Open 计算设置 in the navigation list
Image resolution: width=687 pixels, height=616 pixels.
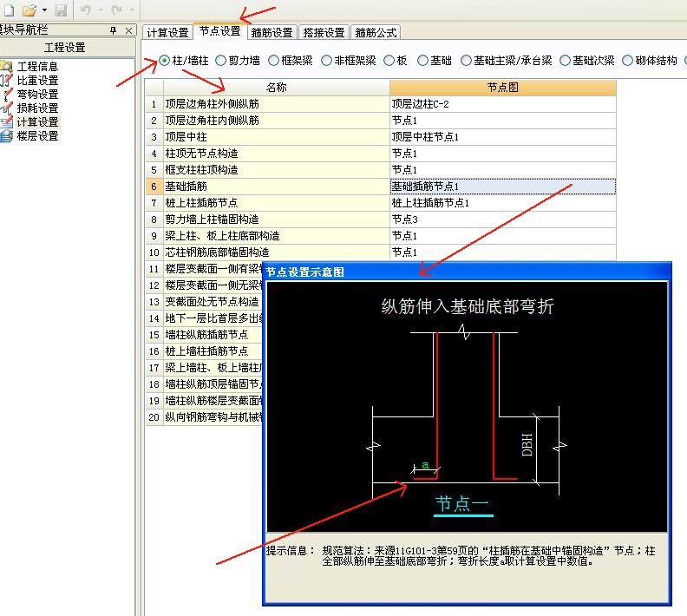37,121
